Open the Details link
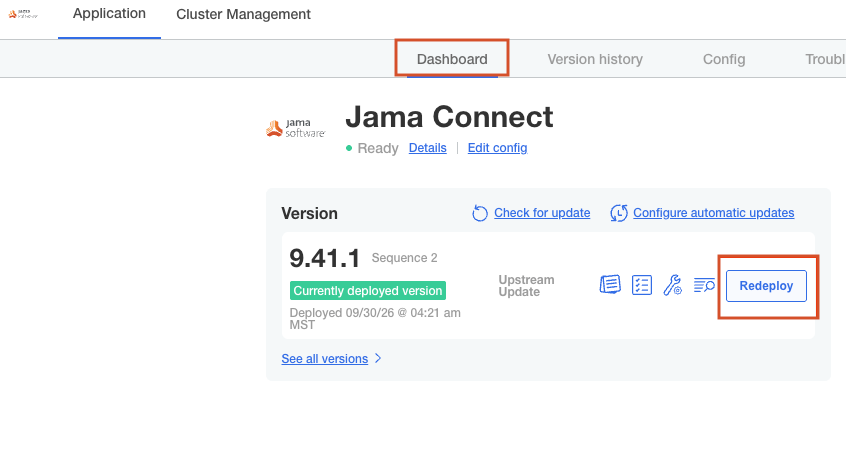The image size is (846, 456). [427, 148]
